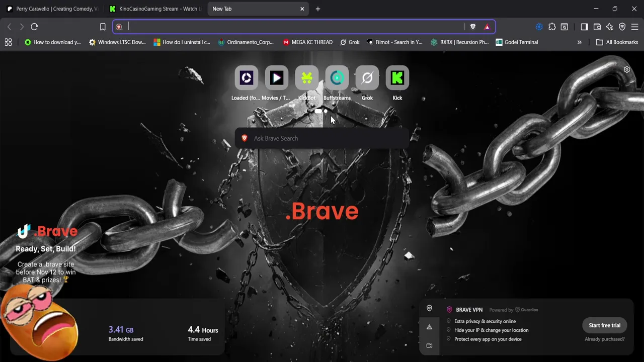The image size is (644, 362).
Task: Open the tab search icon in the toolbar
Action: 565,27
